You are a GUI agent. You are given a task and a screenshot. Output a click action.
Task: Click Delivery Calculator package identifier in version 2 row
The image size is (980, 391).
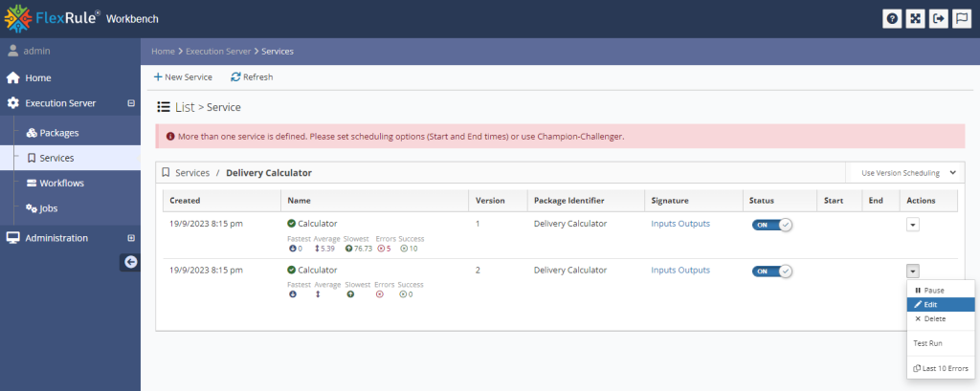point(570,271)
